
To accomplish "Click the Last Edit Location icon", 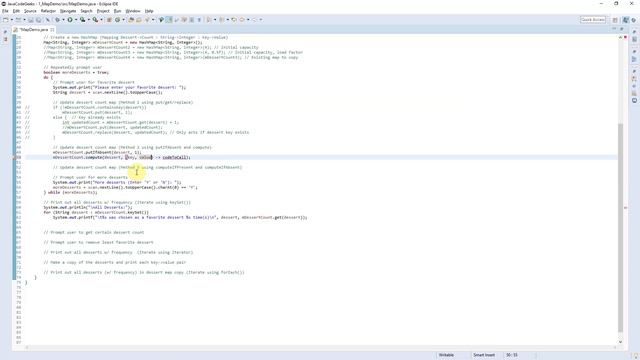I will 234,20.
